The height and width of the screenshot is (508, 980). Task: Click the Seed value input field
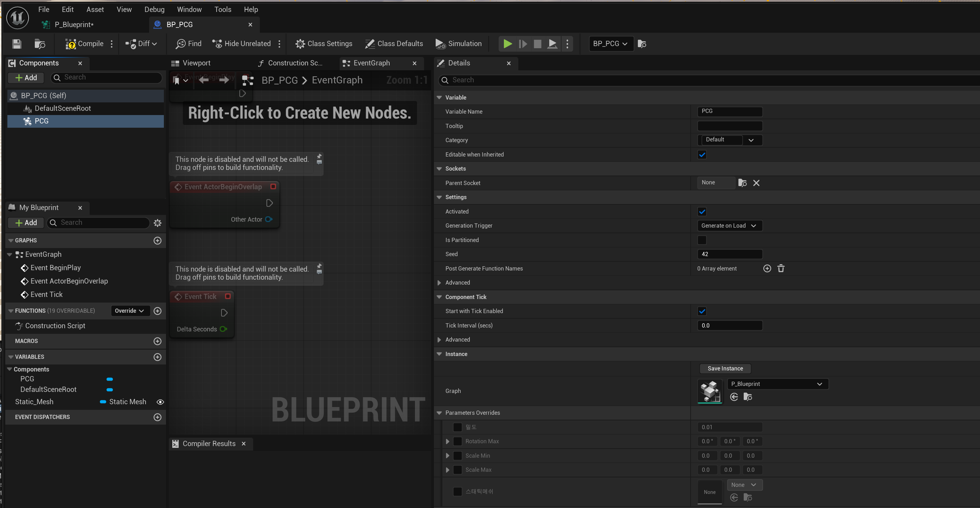tap(729, 254)
